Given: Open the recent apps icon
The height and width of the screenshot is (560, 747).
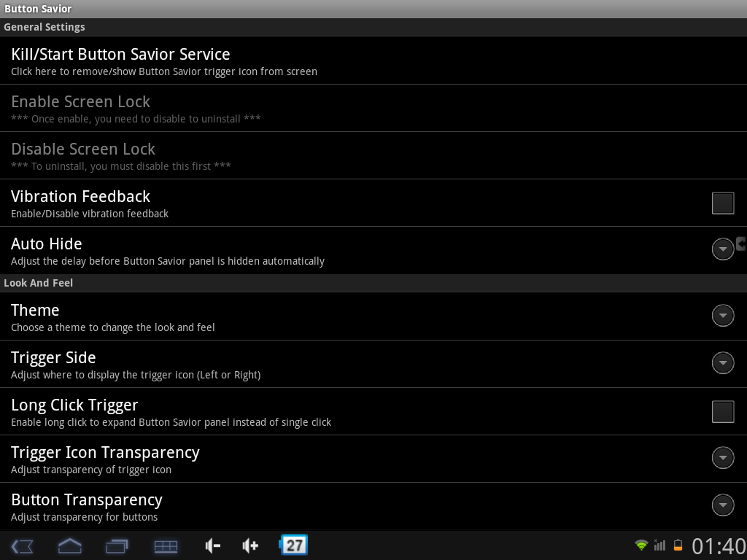Looking at the screenshot, I should click(117, 545).
